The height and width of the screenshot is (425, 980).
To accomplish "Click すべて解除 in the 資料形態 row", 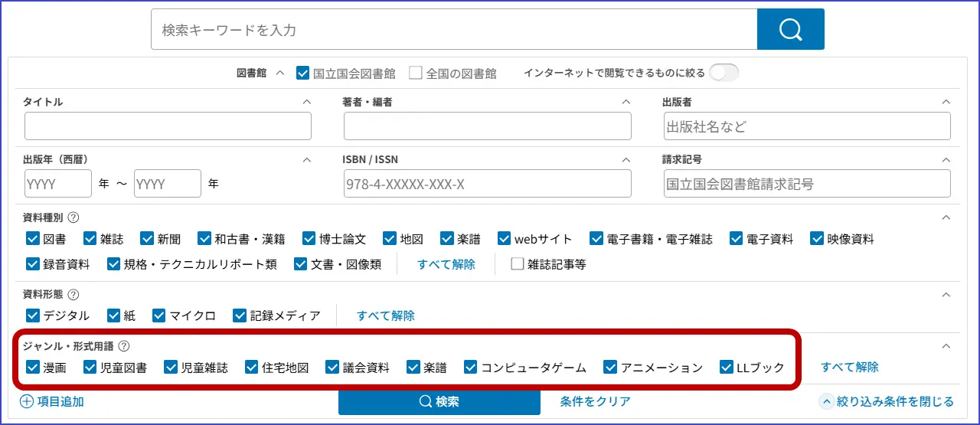I will pos(385,315).
